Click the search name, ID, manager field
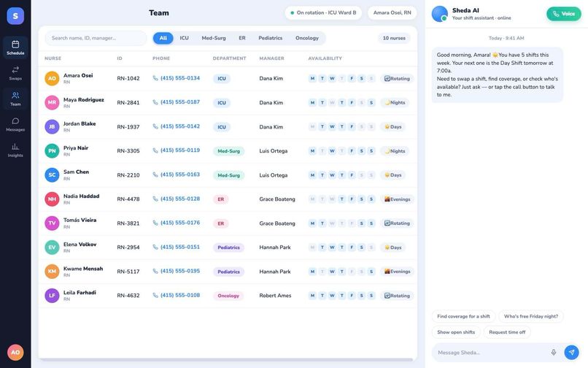 [96, 38]
